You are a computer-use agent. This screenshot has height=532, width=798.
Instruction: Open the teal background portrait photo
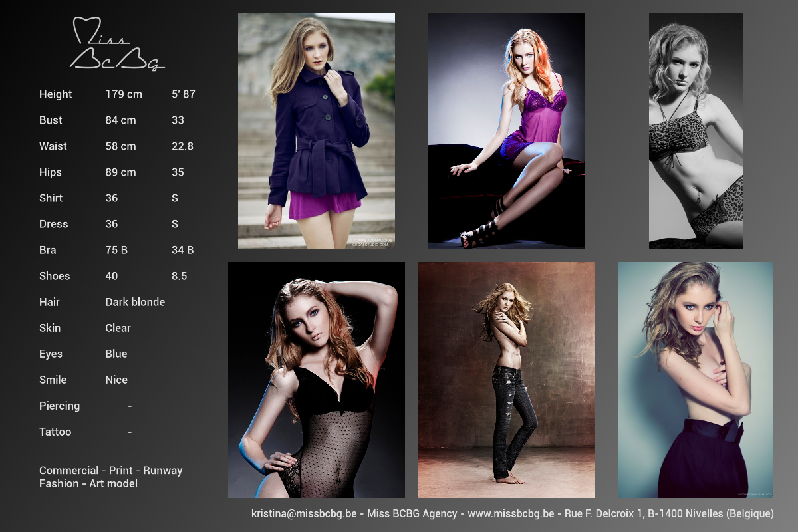pos(696,380)
